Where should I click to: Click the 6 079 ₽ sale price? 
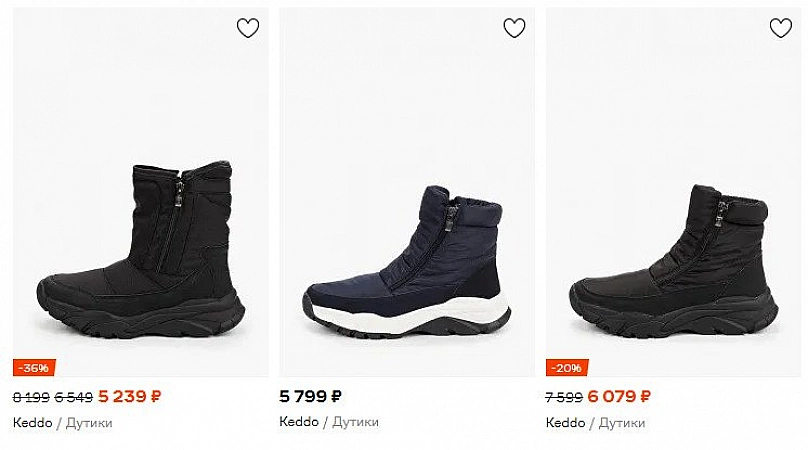[x=620, y=396]
